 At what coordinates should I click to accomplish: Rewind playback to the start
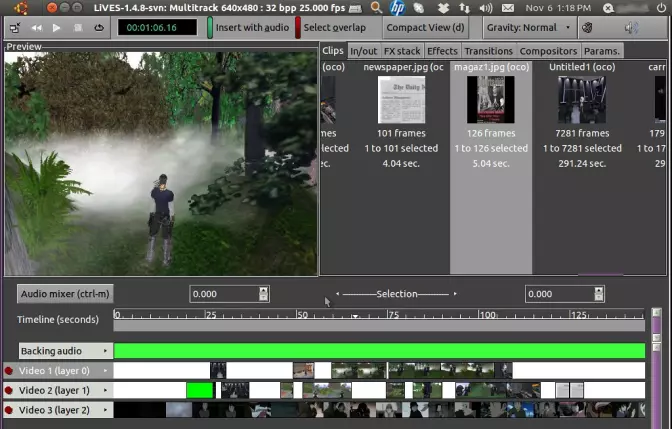click(x=36, y=28)
